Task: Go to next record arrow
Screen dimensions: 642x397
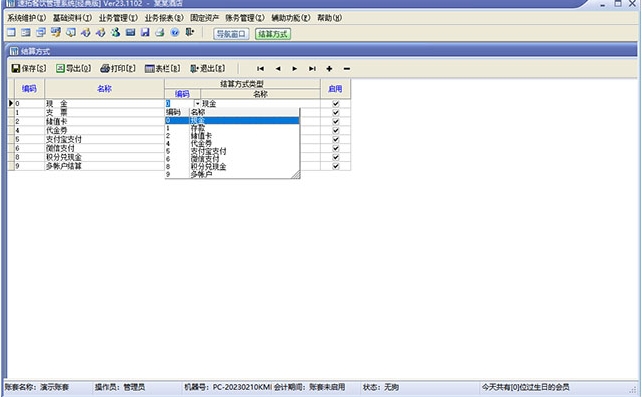Action: [x=295, y=69]
